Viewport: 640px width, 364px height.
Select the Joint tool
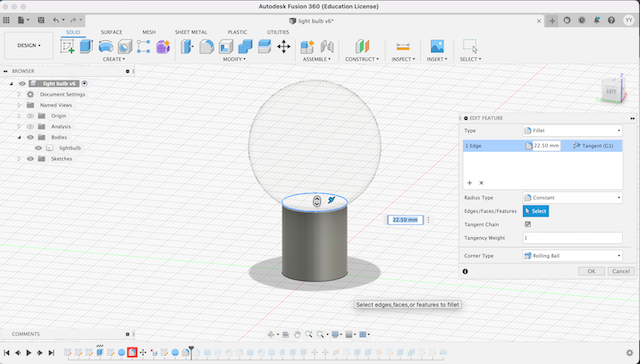click(x=327, y=47)
